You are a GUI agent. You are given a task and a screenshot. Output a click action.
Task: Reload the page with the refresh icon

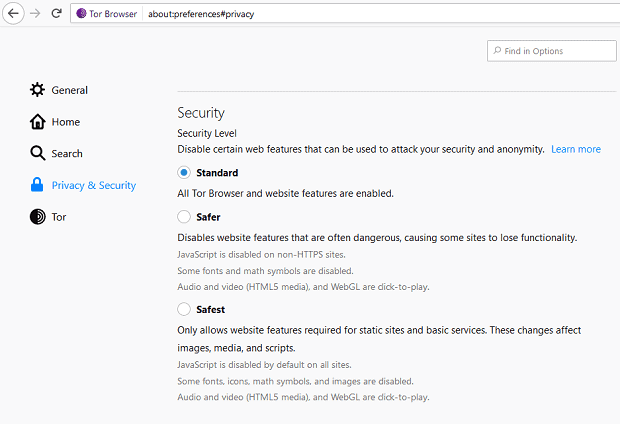[57, 13]
